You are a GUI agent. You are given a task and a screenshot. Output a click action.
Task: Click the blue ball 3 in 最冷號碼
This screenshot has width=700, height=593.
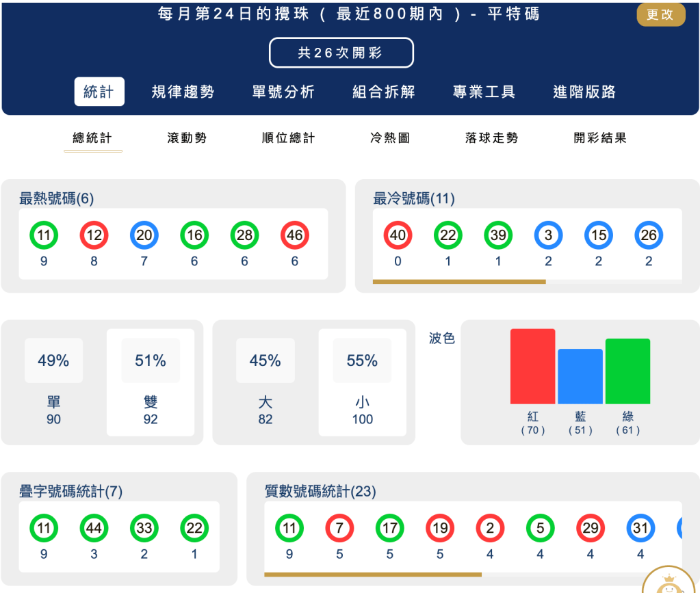(x=549, y=235)
